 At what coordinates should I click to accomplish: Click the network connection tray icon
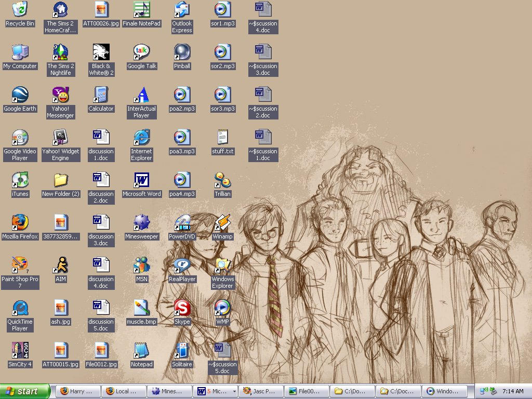pyautogui.click(x=484, y=391)
